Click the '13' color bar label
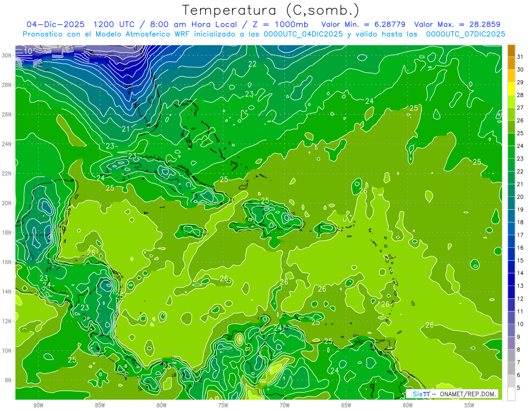The image size is (532, 411). tap(520, 286)
